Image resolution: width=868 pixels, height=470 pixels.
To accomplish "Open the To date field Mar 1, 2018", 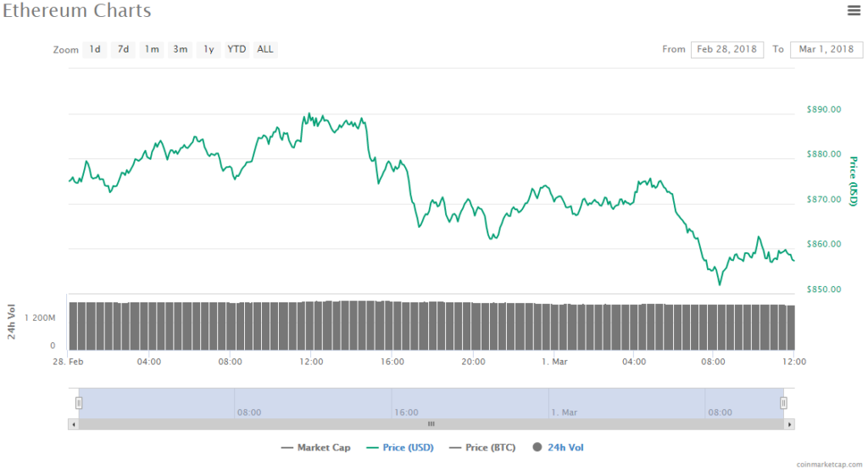I will (x=826, y=49).
